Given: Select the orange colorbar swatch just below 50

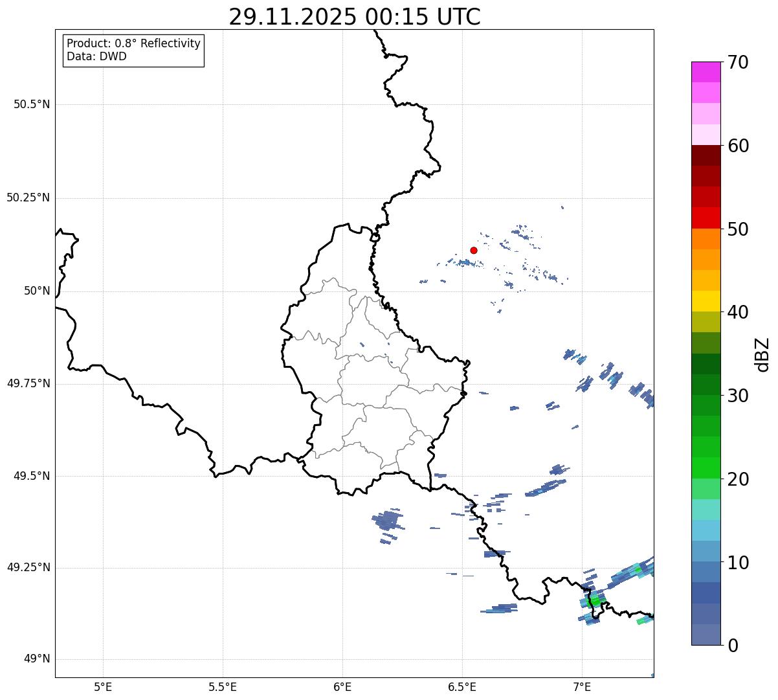Looking at the screenshot, I should (706, 239).
